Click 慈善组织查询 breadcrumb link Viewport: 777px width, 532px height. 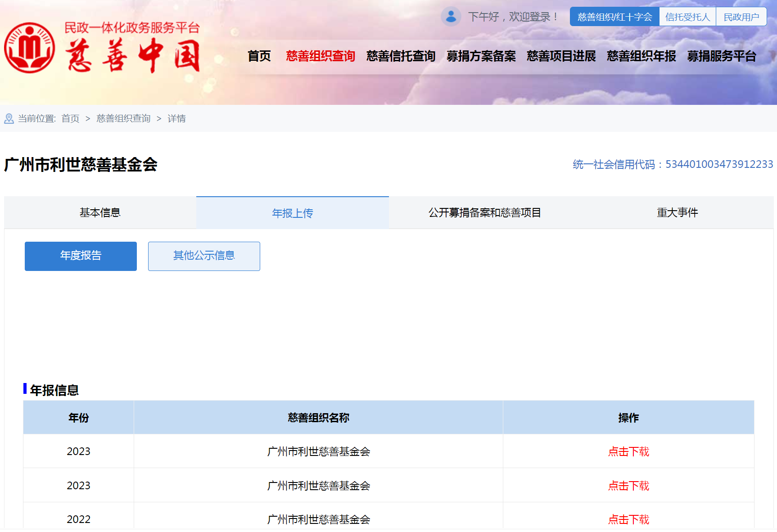point(123,118)
